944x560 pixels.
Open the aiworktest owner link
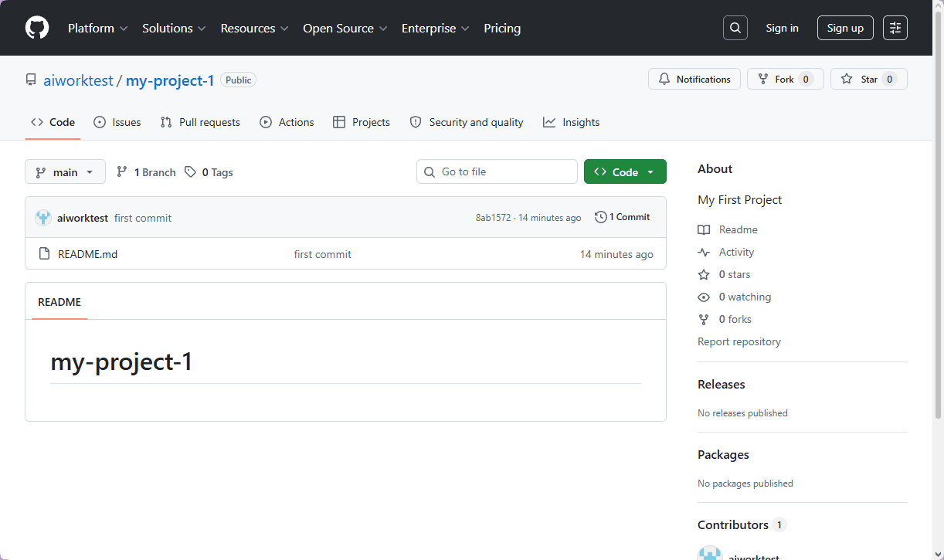78,80
